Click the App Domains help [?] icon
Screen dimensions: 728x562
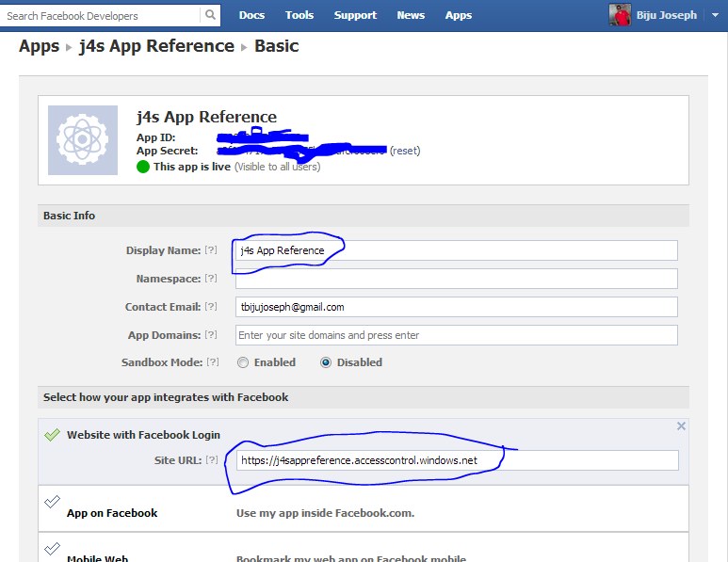click(x=211, y=334)
